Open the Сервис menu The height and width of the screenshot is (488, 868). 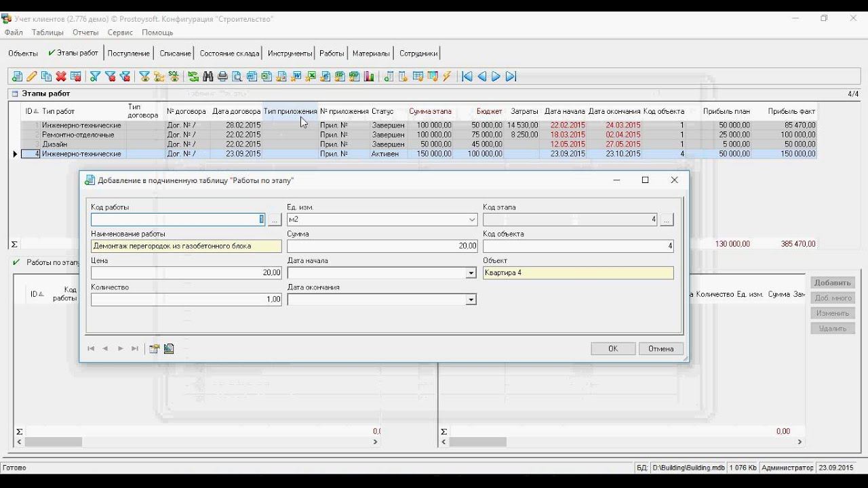[x=120, y=33]
